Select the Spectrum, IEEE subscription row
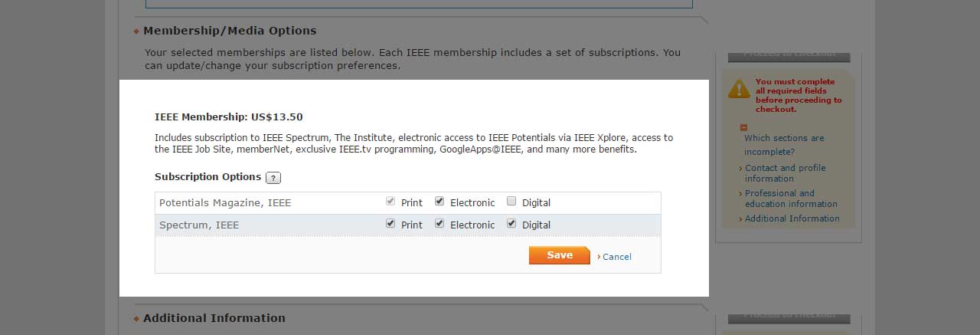 point(199,225)
